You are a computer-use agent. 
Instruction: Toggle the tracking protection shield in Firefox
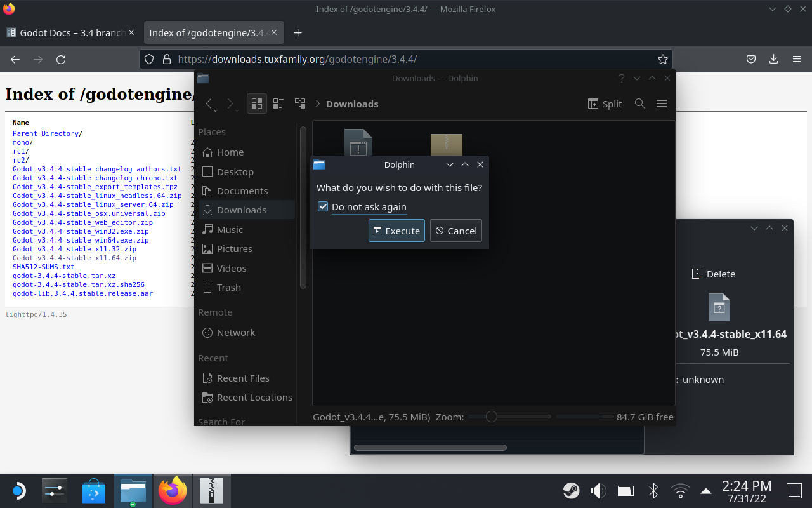148,58
